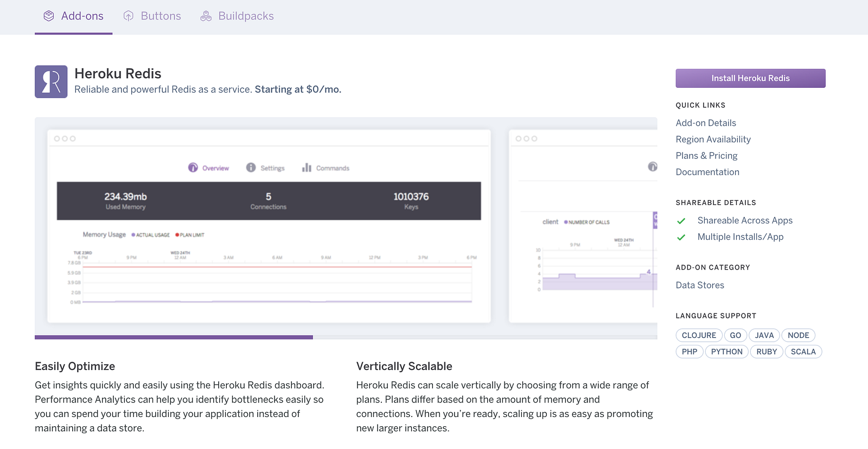Click the PYTHON language tag
Viewport: 868px width, 449px height.
click(726, 352)
